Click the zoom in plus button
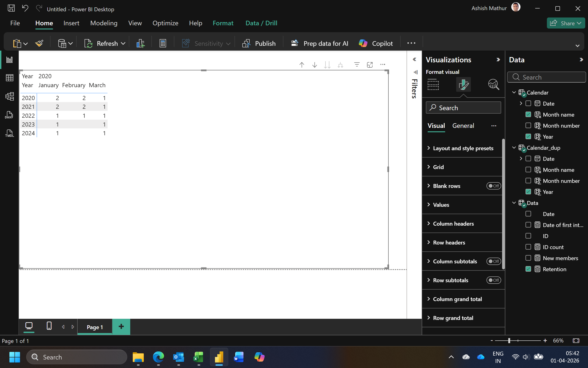Image resolution: width=588 pixels, height=368 pixels. pyautogui.click(x=545, y=341)
